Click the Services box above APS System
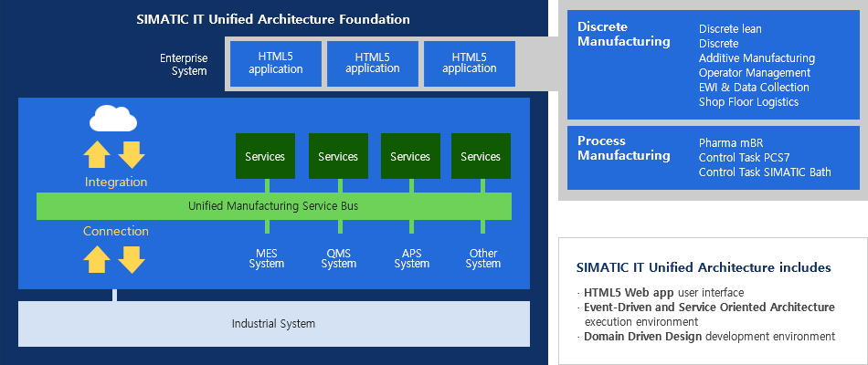 (x=411, y=156)
